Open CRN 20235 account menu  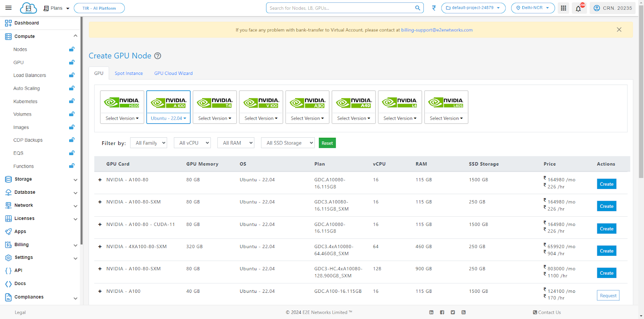tap(613, 8)
